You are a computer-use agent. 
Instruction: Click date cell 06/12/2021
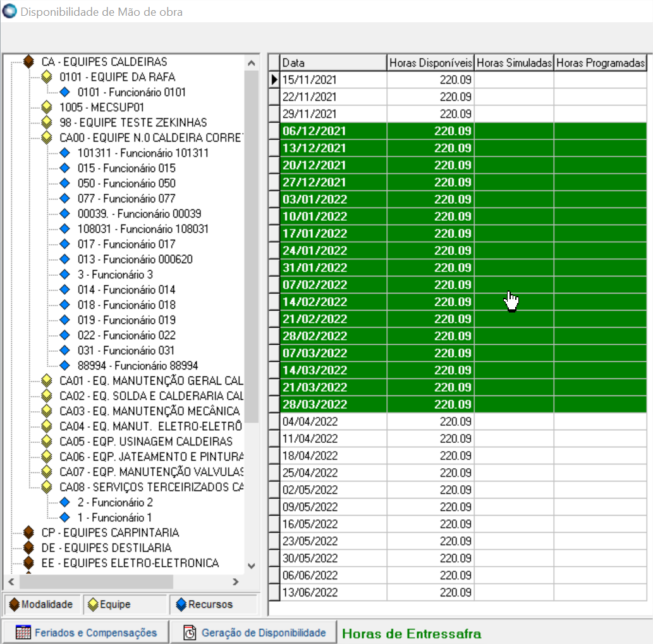[x=333, y=131]
